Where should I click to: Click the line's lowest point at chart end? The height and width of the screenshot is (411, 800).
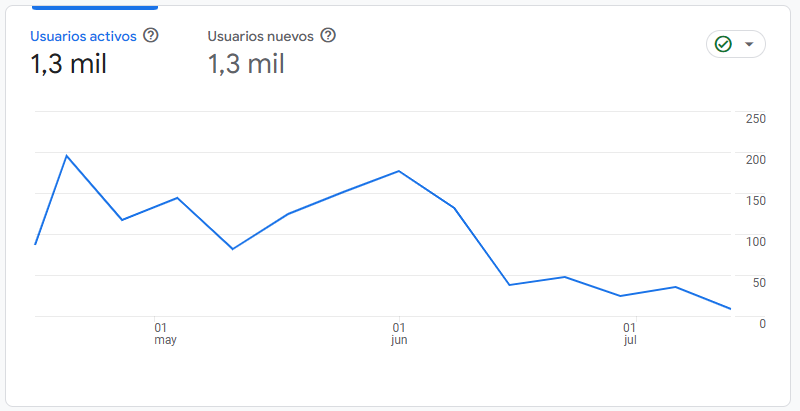coord(730,309)
